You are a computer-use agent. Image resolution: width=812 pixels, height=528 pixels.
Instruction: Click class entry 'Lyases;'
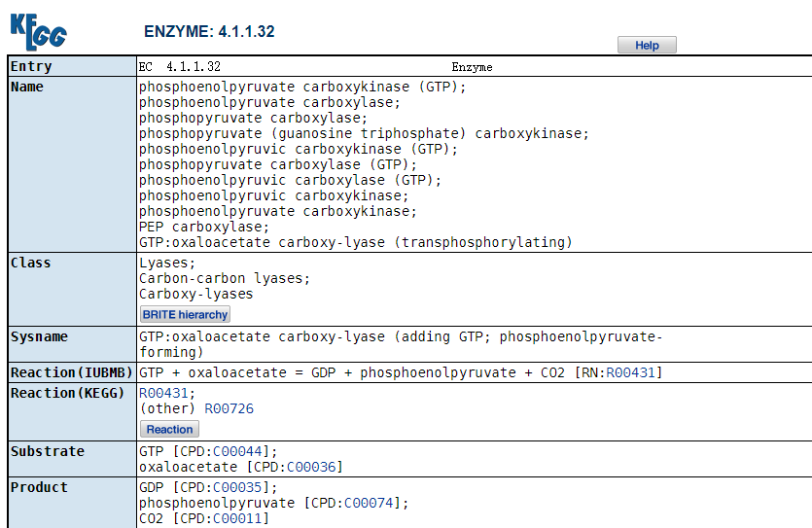click(x=167, y=263)
